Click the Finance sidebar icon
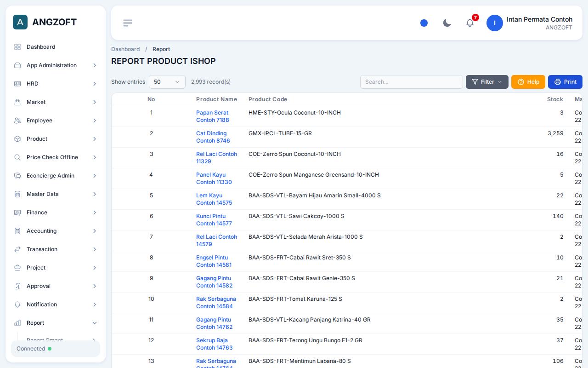The image size is (588, 368). point(17,213)
